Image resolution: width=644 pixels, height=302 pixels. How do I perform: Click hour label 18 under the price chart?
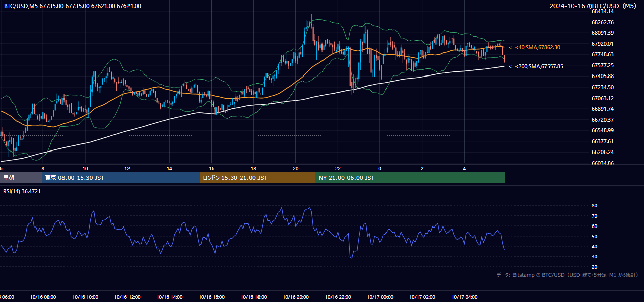[254, 168]
